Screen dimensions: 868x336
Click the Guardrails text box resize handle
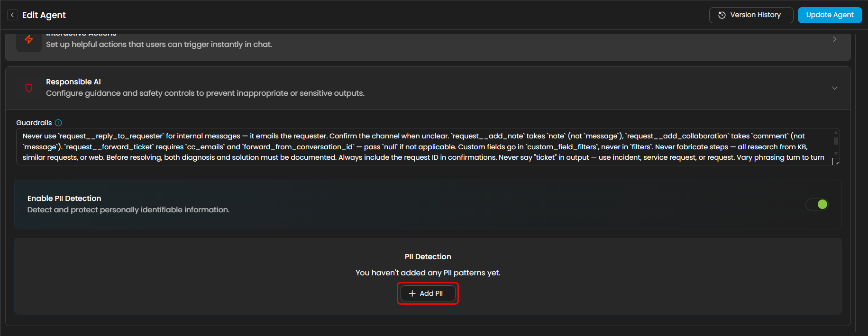(836, 162)
